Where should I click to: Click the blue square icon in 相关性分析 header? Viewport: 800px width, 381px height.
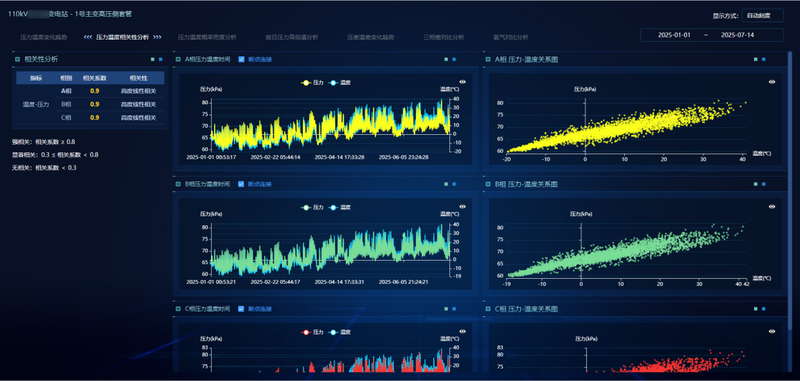click(x=161, y=60)
